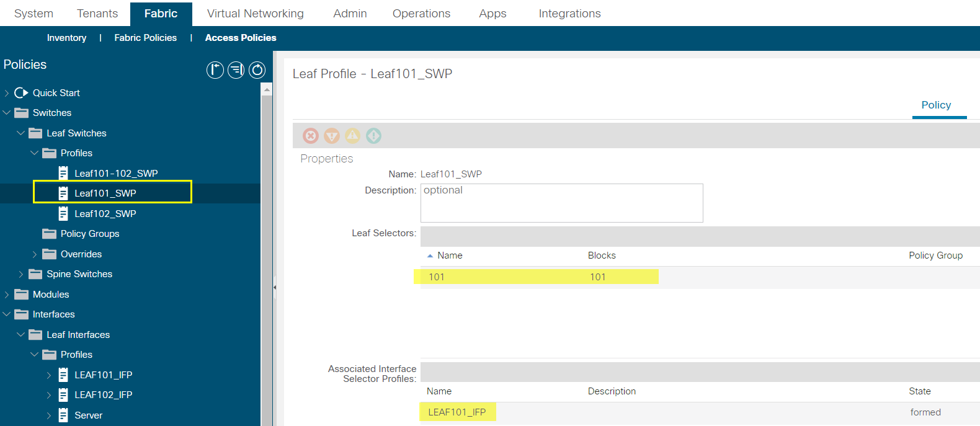The image size is (980, 426).
Task: Select LEAF101_IFP in Associated Interface Selector Profiles
Action: 457,412
